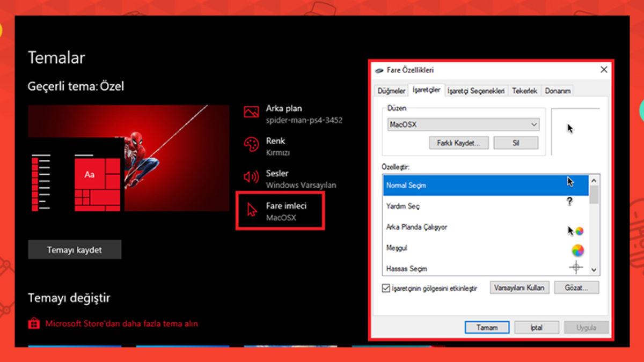Screen dimensions: 644x362
Task: Confirm with the Tamam button
Action: [x=487, y=328]
